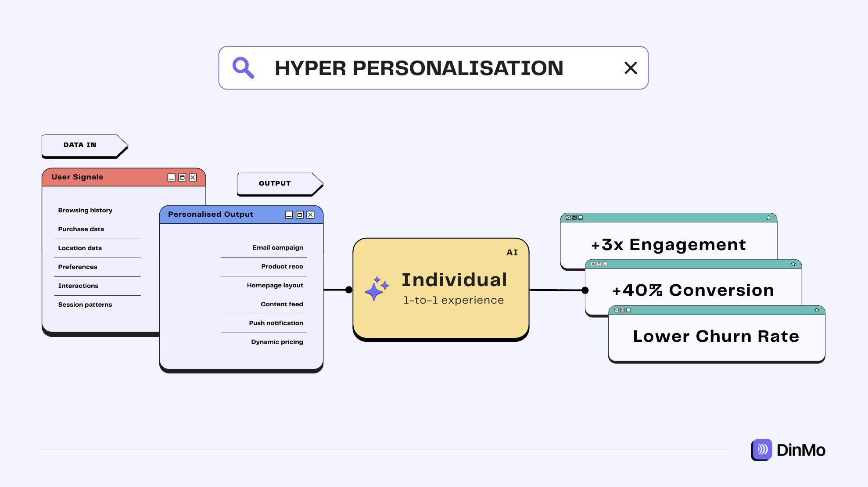Click star icon on Lower Churn Rate card
The width and height of the screenshot is (868, 487).
817,310
